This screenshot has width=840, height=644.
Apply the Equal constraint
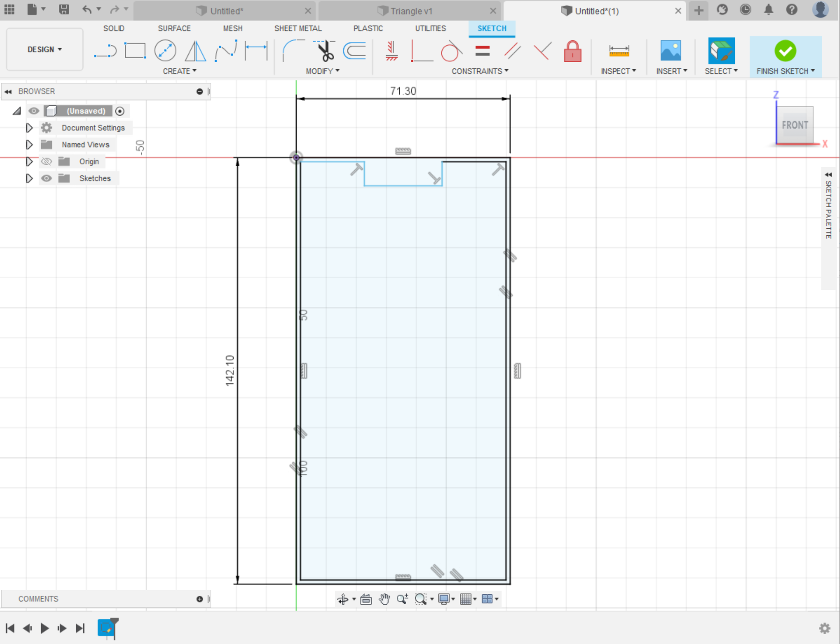pos(482,51)
